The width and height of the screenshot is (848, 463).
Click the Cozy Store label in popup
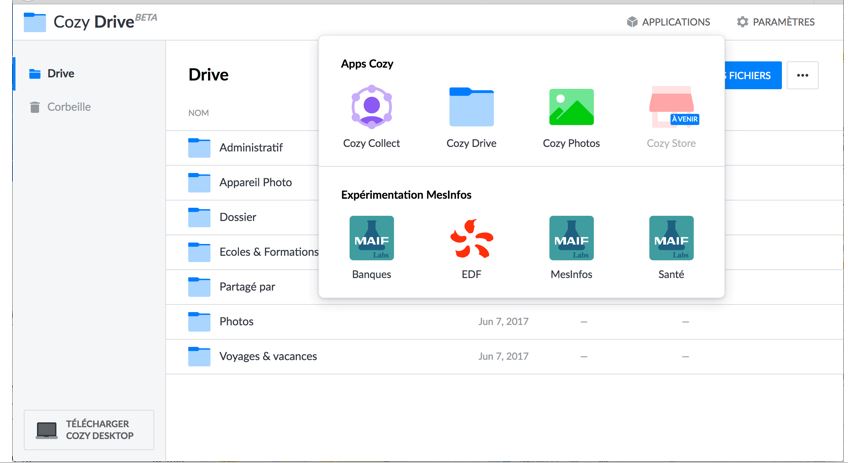pos(671,143)
